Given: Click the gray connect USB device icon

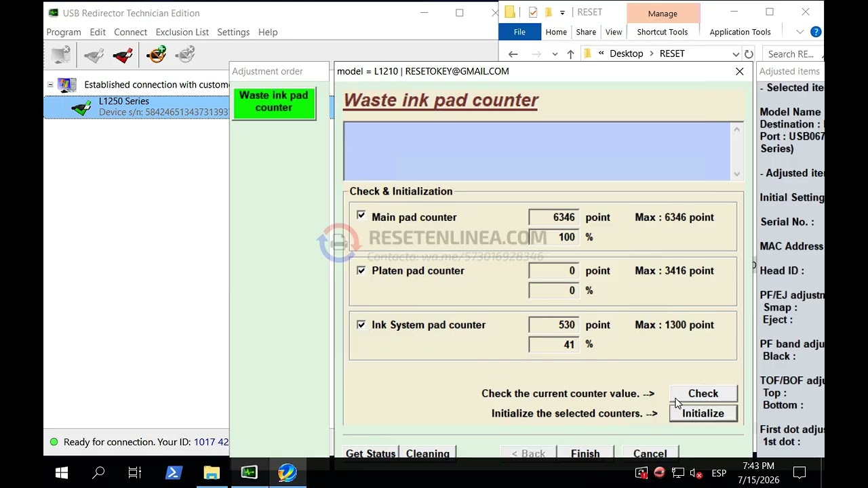Looking at the screenshot, I should [94, 55].
